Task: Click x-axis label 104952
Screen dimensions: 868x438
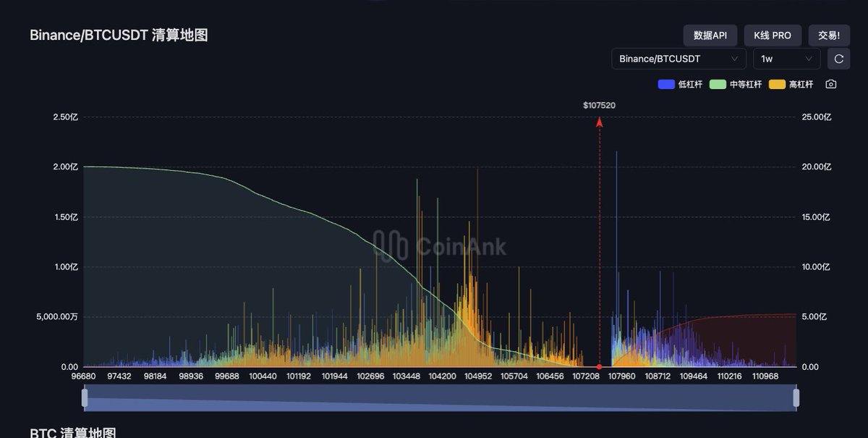Action: pyautogui.click(x=479, y=376)
